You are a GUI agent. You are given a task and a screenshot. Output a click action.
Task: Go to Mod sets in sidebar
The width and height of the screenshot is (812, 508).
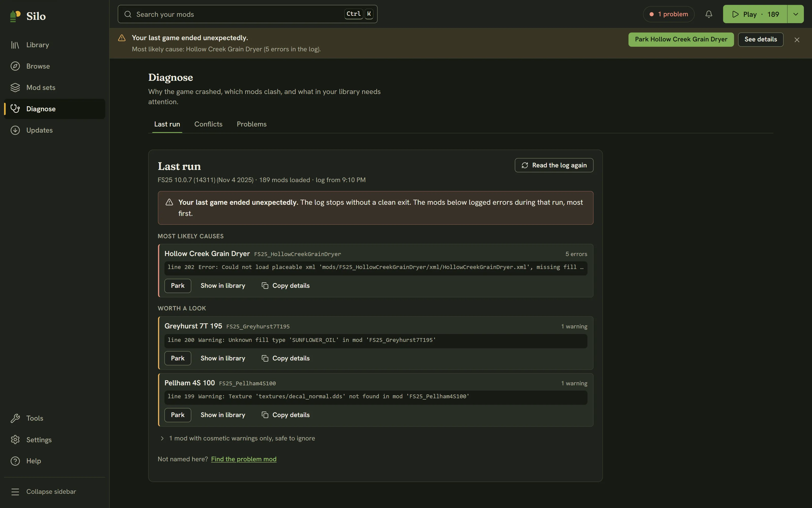[54, 87]
